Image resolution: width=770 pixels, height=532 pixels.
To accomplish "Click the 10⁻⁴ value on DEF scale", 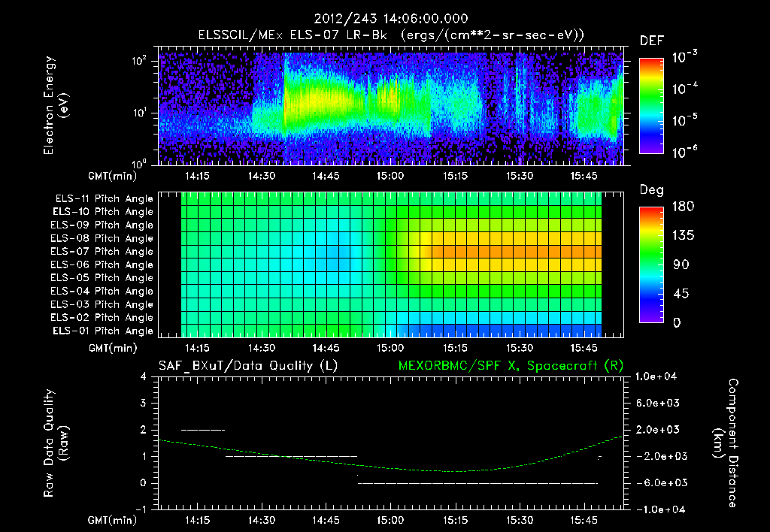I will coord(684,89).
